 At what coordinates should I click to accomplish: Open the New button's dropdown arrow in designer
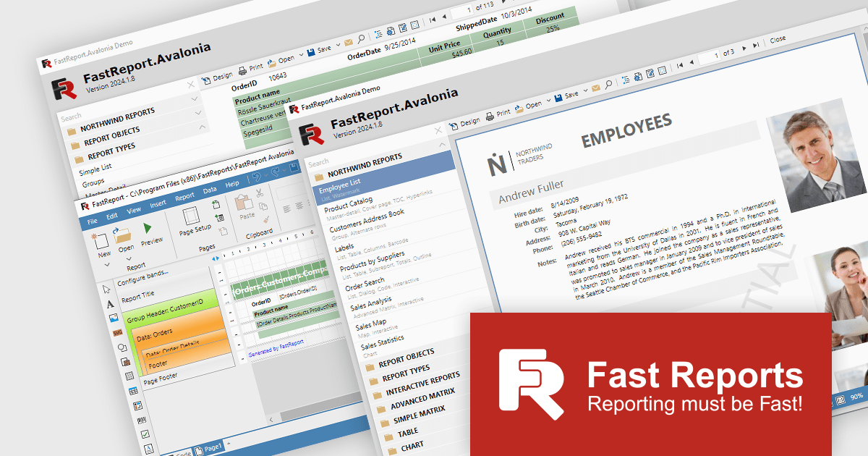pos(107,263)
